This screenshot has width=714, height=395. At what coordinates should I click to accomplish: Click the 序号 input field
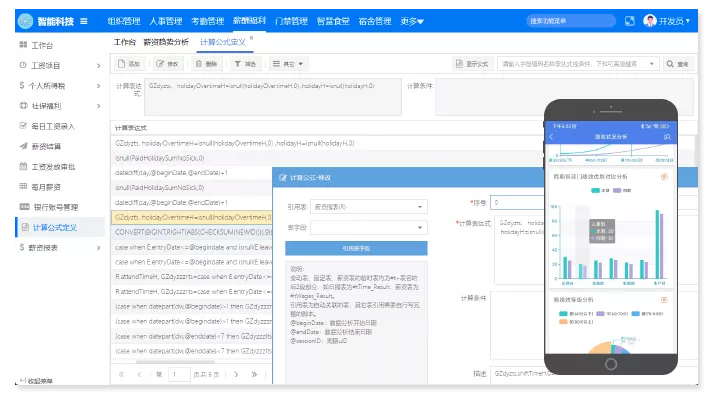[517, 202]
